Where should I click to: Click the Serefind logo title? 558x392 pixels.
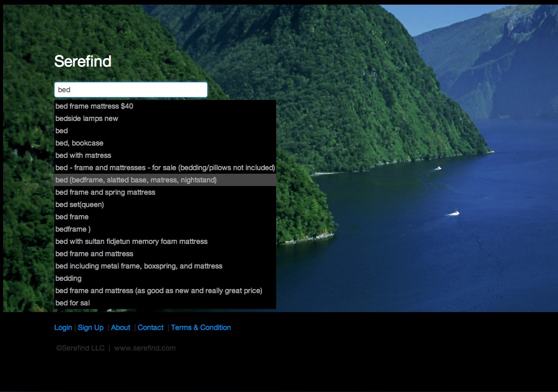(83, 61)
